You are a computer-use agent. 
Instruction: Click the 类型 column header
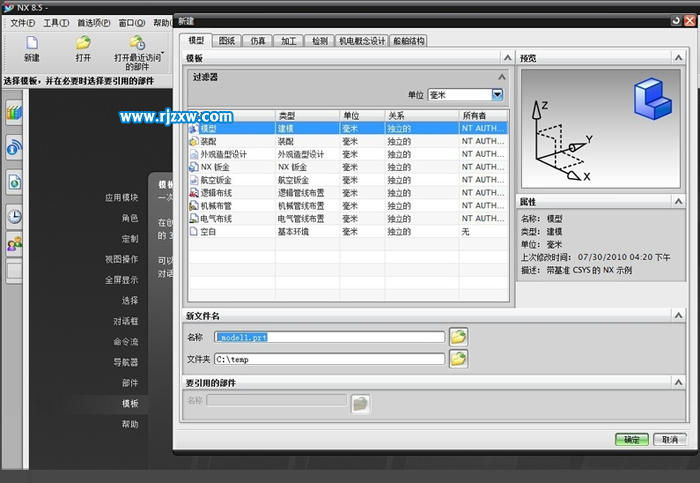pos(307,116)
